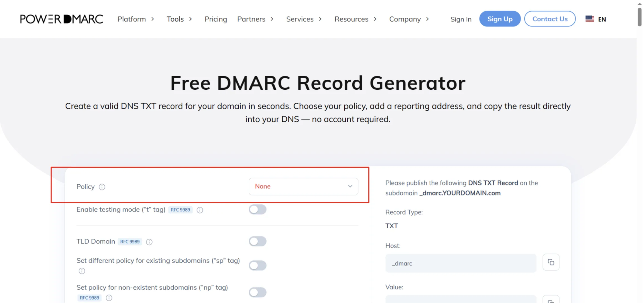Viewport: 644px width, 303px height.
Task: Click info icon under the sp tag label
Action: click(82, 271)
